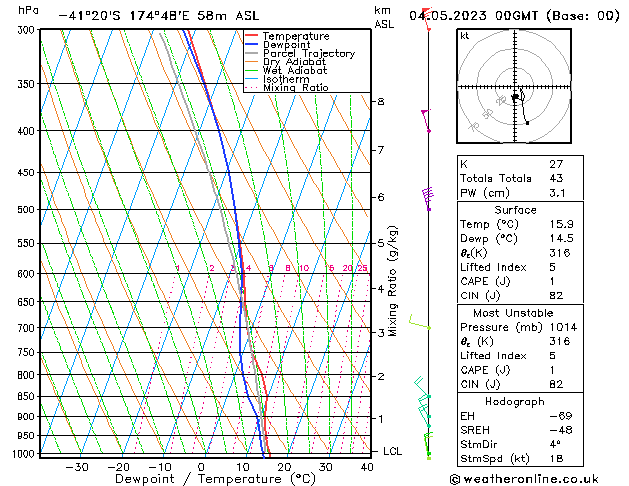Image resolution: width=629 pixels, height=486 pixels.
Task: Click the 'Temperature' legend entry
Action: 287,36
